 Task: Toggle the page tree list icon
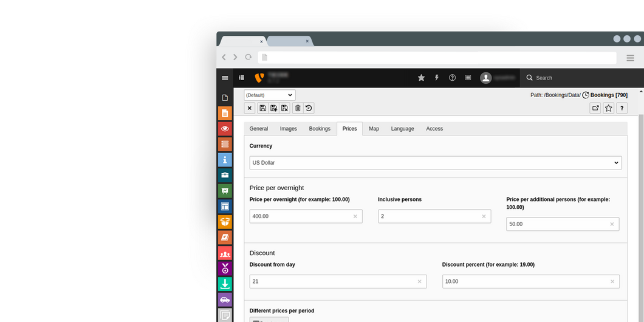tap(241, 78)
